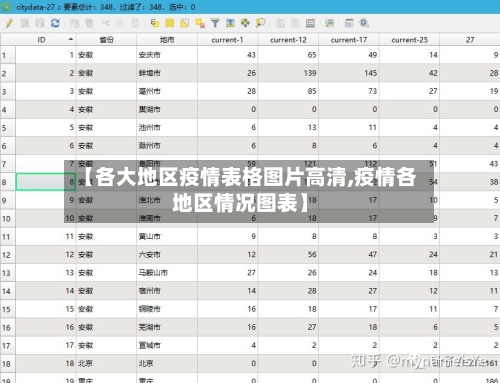Click column 27 value 28 in row 2
The height and width of the screenshot is (383, 500).
click(x=470, y=73)
